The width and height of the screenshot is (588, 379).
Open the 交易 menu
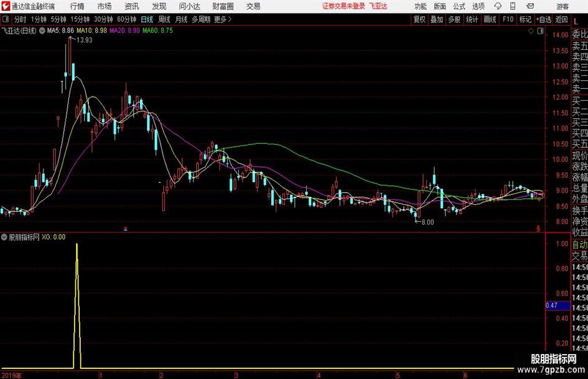click(253, 6)
